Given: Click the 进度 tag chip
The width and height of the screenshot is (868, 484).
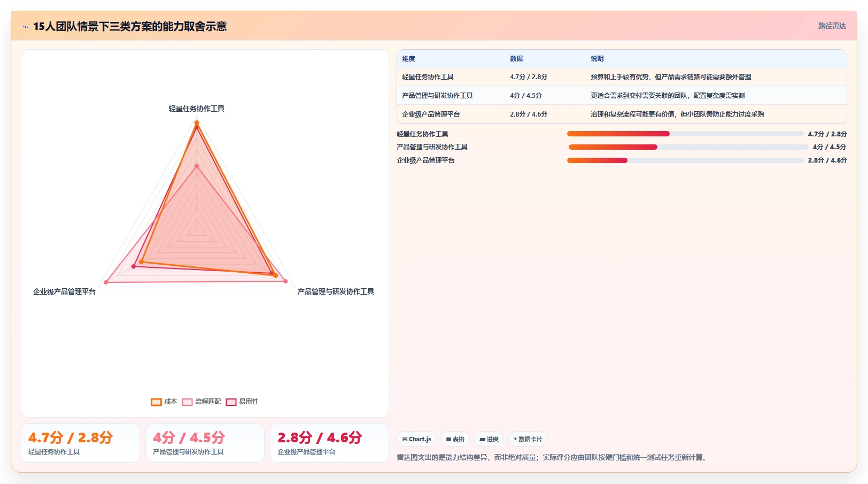Looking at the screenshot, I should point(489,439).
